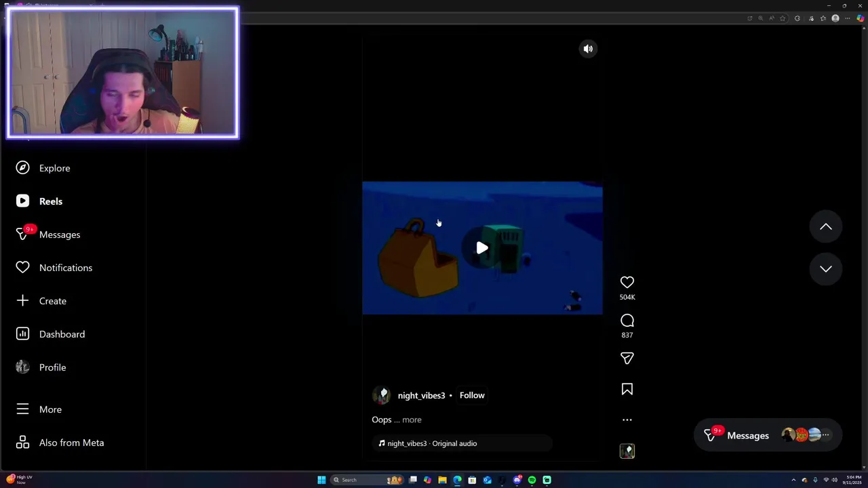Open Messages in the left sidebar
This screenshot has width=868, height=488.
pyautogui.click(x=49, y=235)
